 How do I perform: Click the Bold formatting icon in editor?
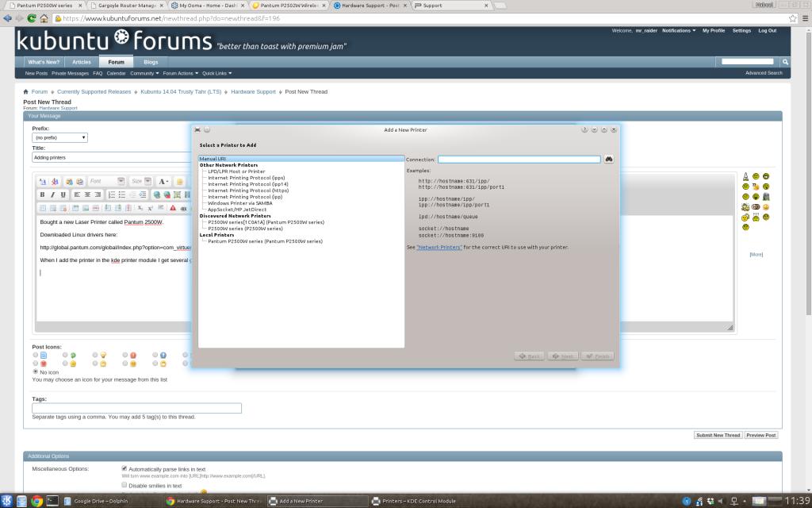tap(43, 194)
